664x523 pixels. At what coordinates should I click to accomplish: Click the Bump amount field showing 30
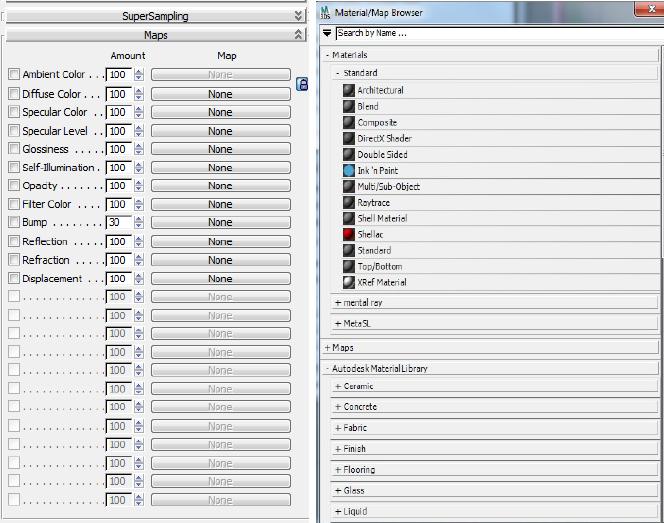tap(119, 222)
